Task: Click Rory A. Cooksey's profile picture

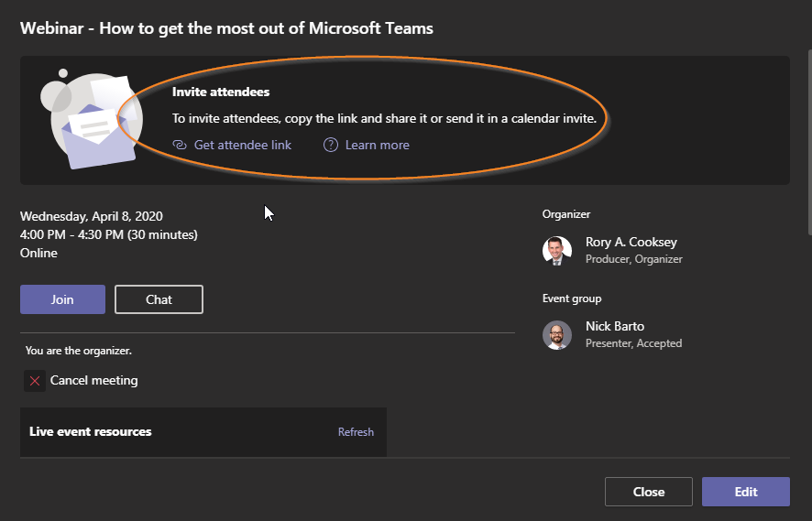Action: coord(556,250)
